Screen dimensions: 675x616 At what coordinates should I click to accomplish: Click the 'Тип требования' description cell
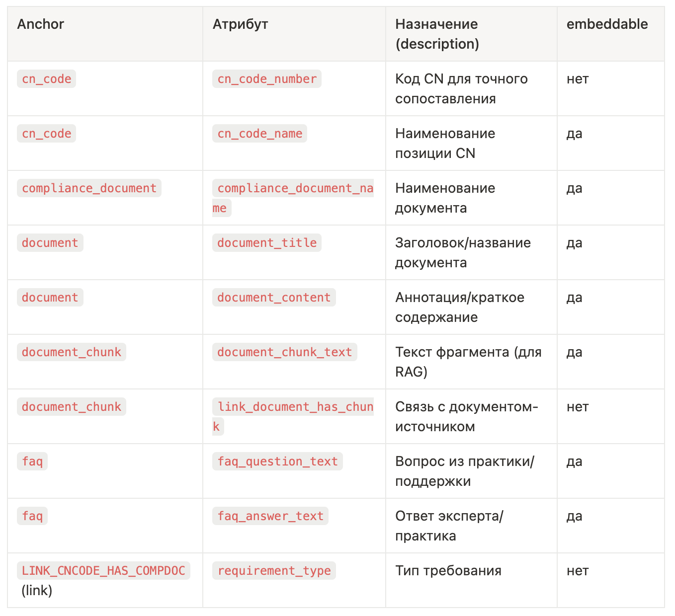(x=448, y=571)
